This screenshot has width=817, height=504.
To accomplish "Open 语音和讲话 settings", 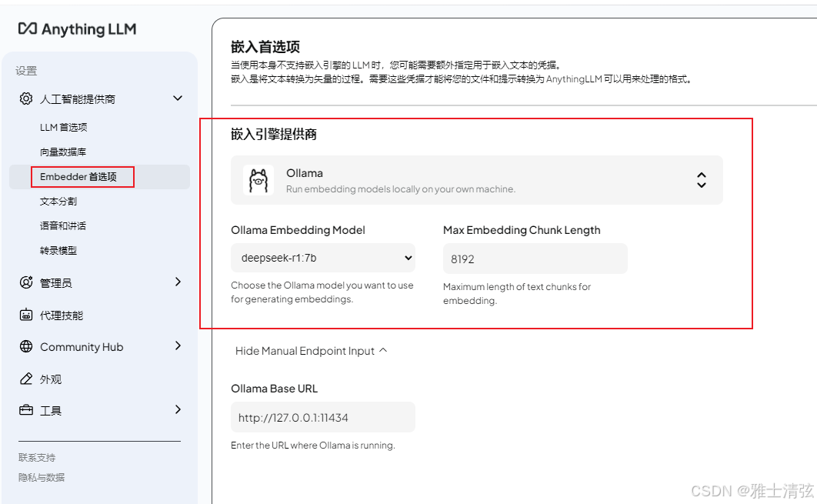I will (x=63, y=225).
